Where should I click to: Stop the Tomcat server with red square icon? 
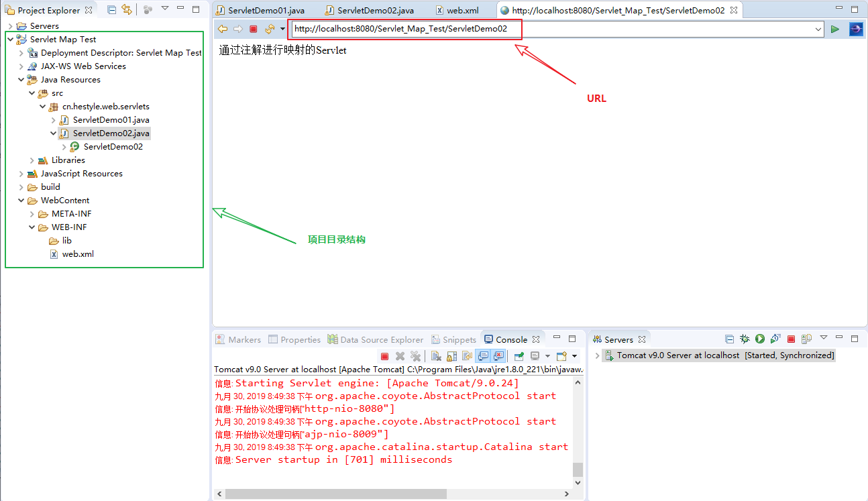point(790,339)
